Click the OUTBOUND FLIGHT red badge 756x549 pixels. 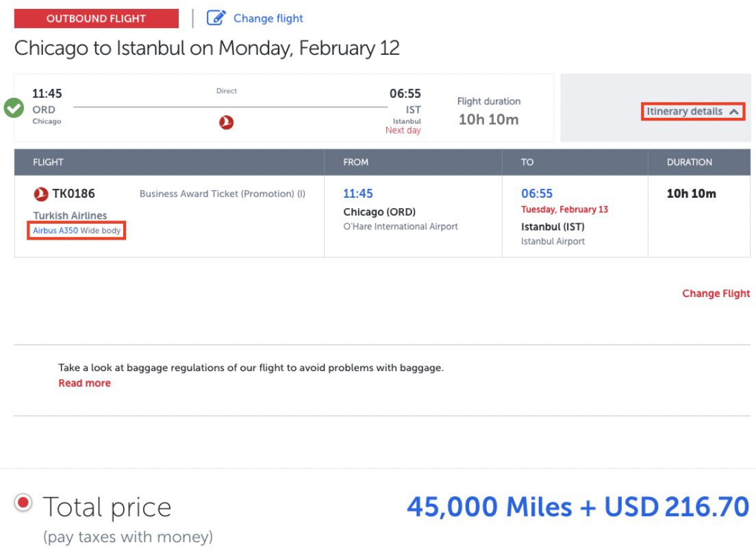click(x=95, y=18)
